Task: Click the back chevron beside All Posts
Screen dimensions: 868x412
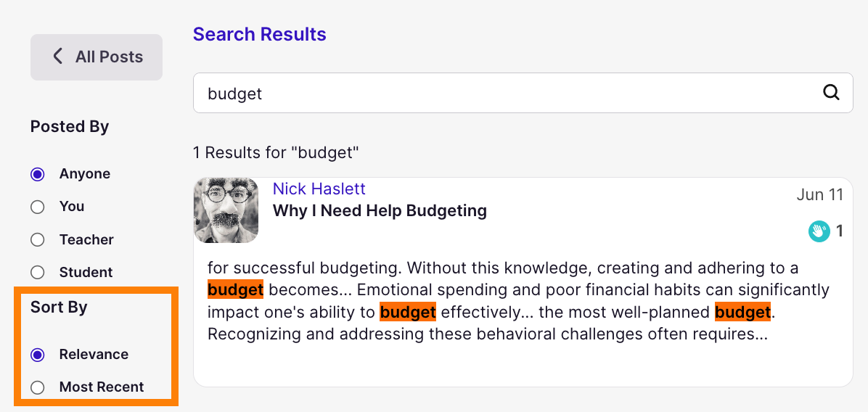Action: (57, 57)
